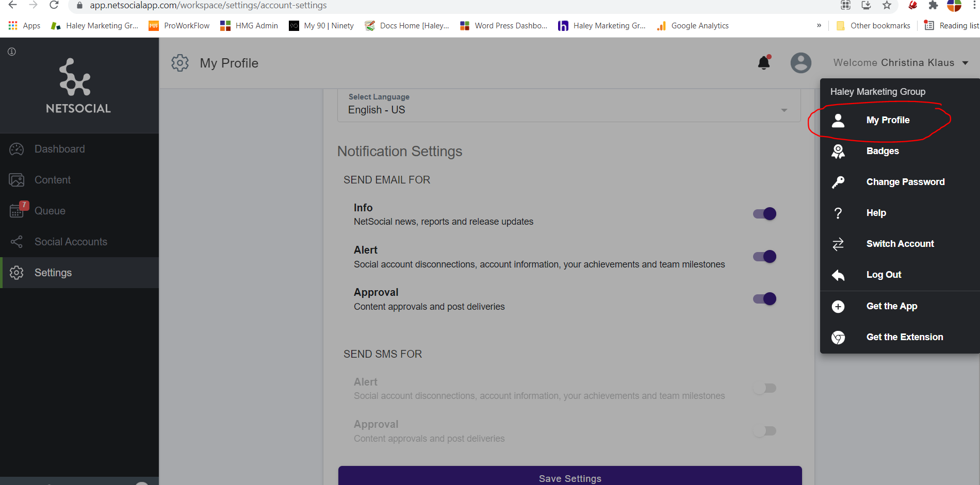Click the Chrome profile avatar icon
The width and height of the screenshot is (980, 485).
pyautogui.click(x=954, y=5)
